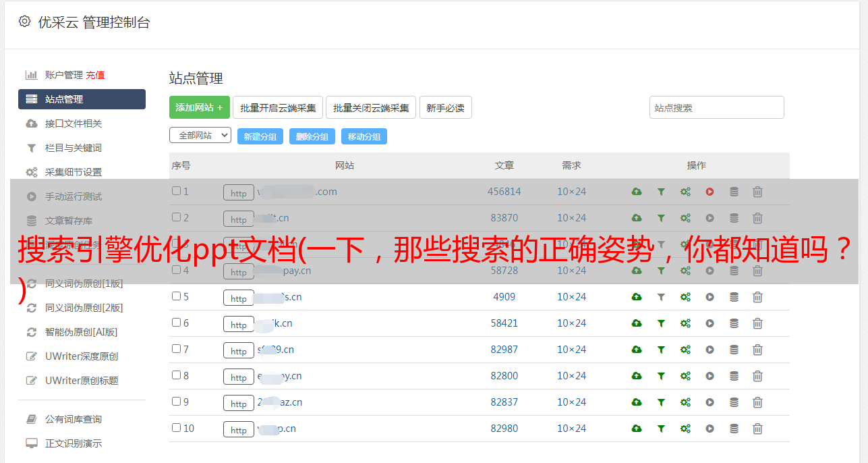Click cloud upload icon in row 6
Viewport: 868px width, 463px height.
click(637, 323)
